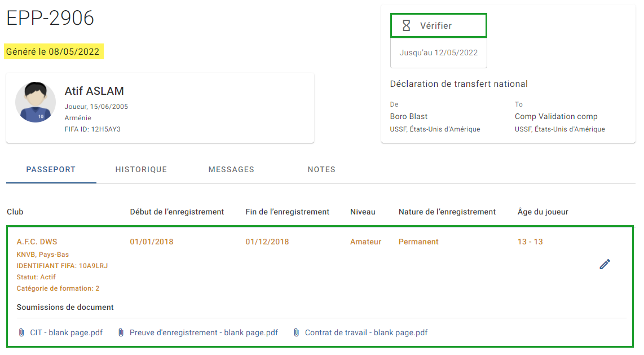Screen dimensions: 644x355
Task: Select the Passeport tab
Action: 51,169
